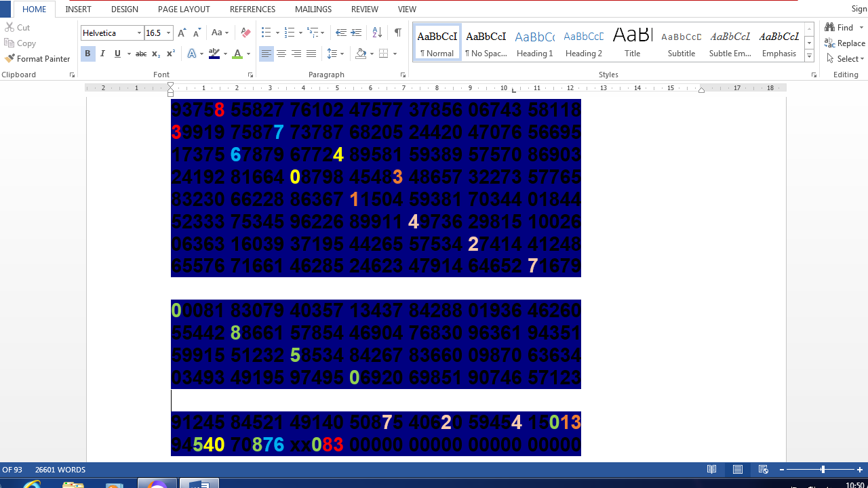Click Decrease Indent icon

point(341,33)
